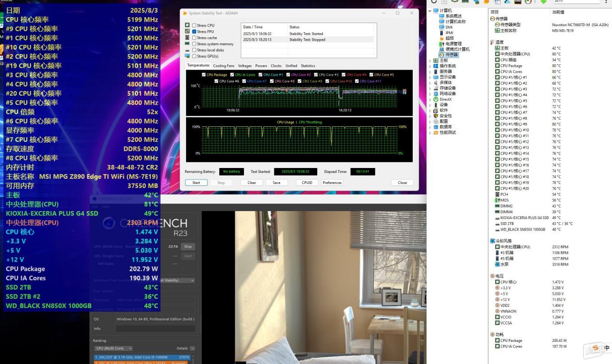This screenshot has height=364, width=612.
Task: Collapse the 计算机 tree node
Action: pos(430,11)
